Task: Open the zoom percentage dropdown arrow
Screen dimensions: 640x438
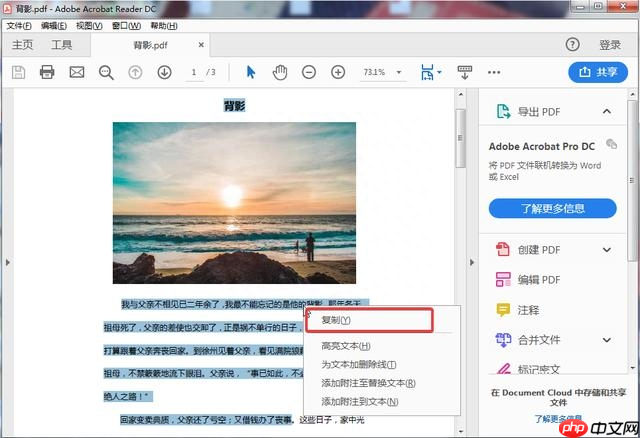Action: [x=399, y=72]
